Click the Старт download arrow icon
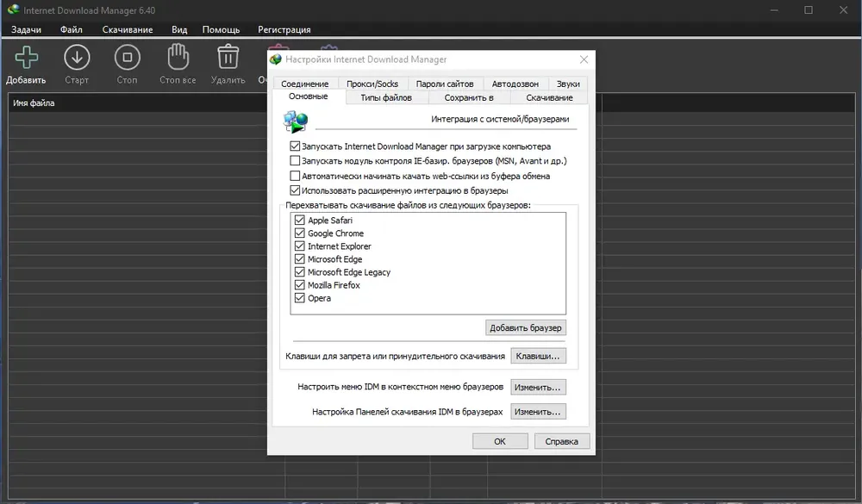Viewport: 862px width, 504px height. click(77, 58)
